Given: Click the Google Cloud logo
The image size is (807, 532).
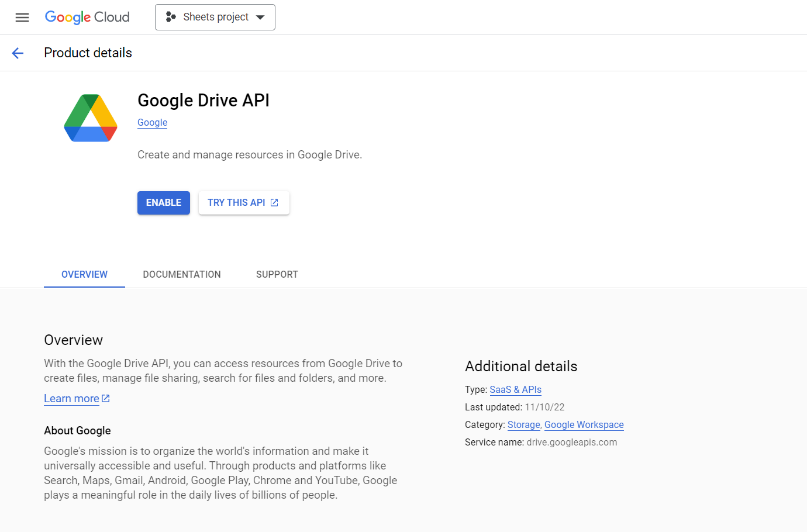Looking at the screenshot, I should pos(87,17).
